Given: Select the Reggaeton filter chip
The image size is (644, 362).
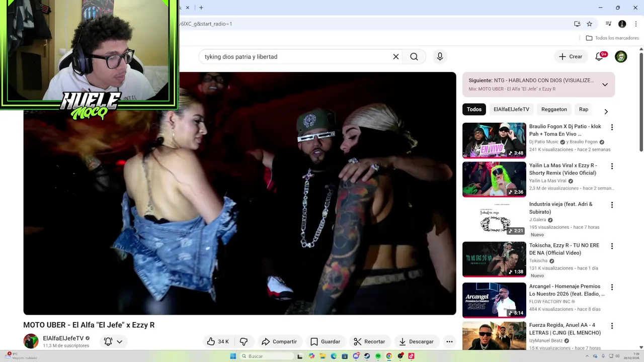Looking at the screenshot, I should [554, 109].
